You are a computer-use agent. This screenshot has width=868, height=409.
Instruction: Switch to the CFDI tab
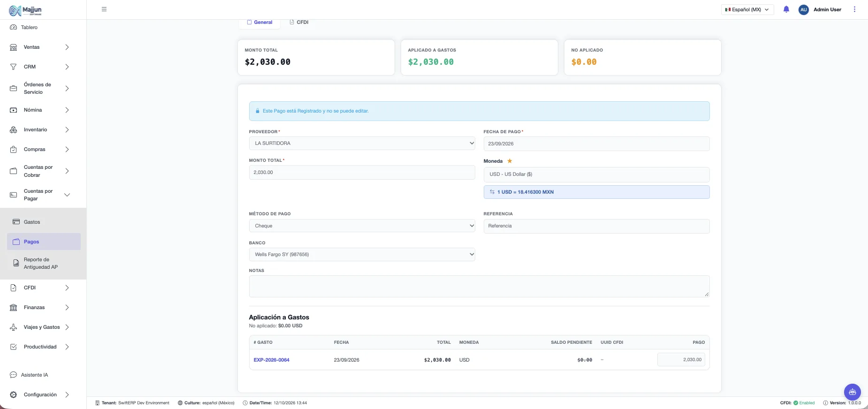click(x=299, y=22)
